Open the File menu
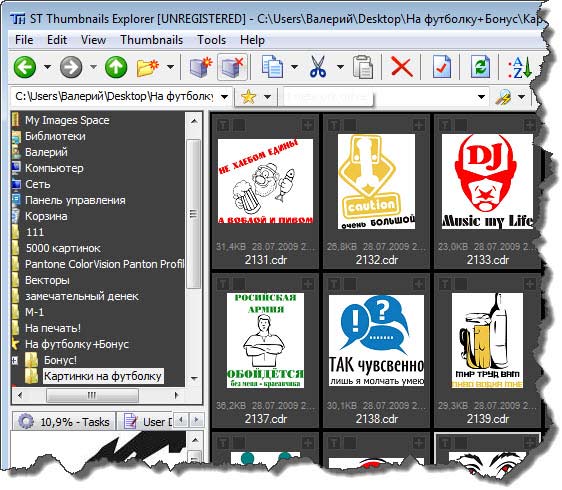 click(24, 40)
